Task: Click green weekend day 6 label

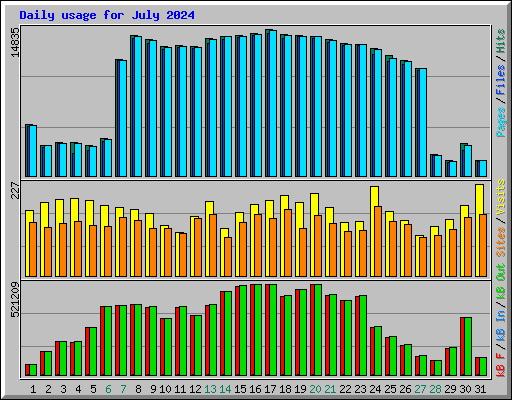Action: pos(108,389)
